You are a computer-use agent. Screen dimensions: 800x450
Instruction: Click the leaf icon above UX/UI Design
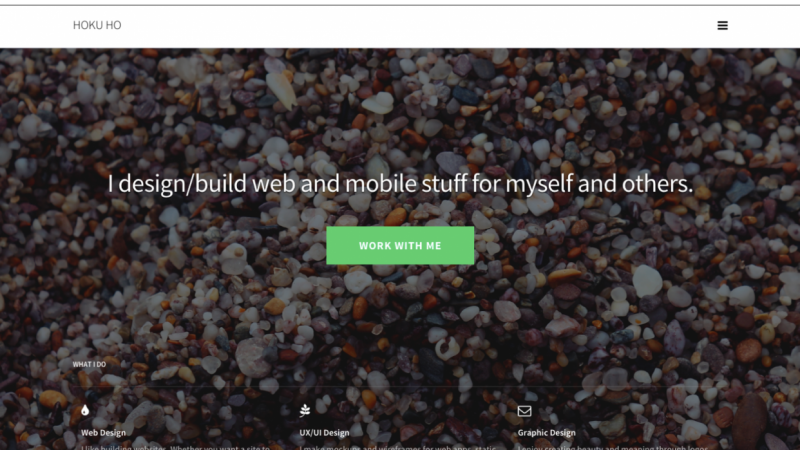point(305,410)
